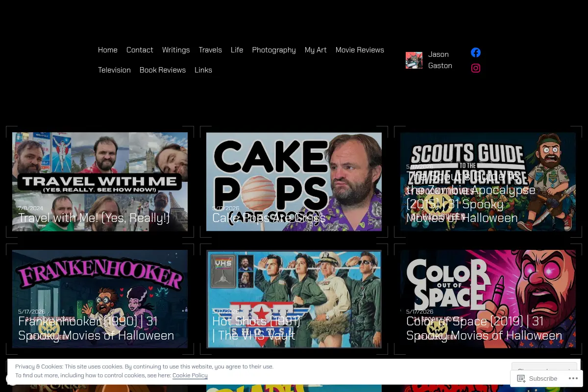Open the Travels menu item
This screenshot has width=588, height=392.
pos(210,50)
